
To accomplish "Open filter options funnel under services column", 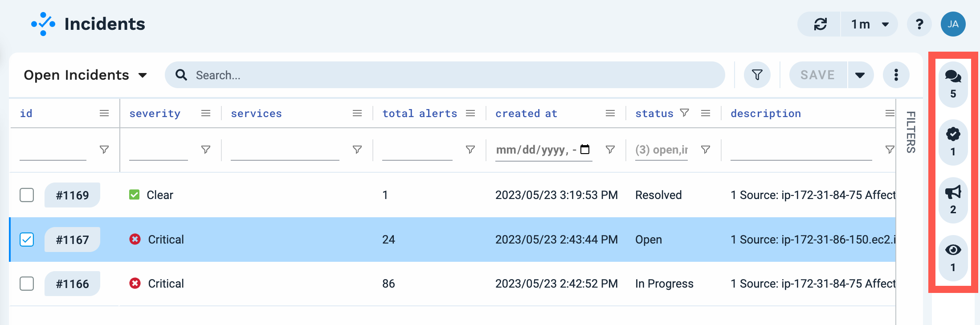I will pyautogui.click(x=357, y=150).
